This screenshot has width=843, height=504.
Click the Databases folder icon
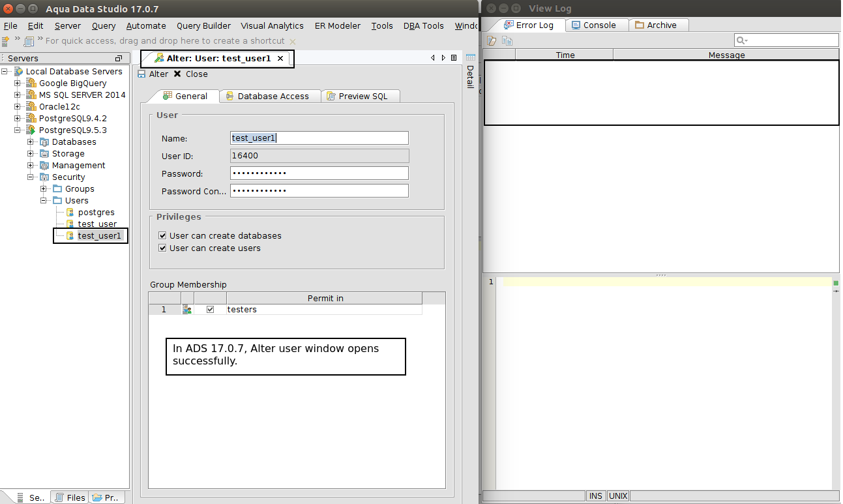click(44, 142)
